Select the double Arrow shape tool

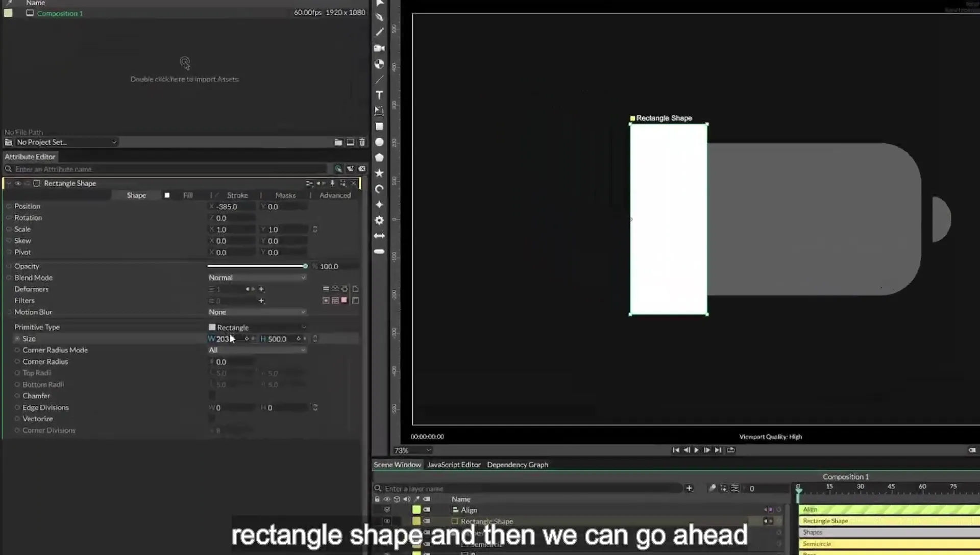click(x=379, y=236)
